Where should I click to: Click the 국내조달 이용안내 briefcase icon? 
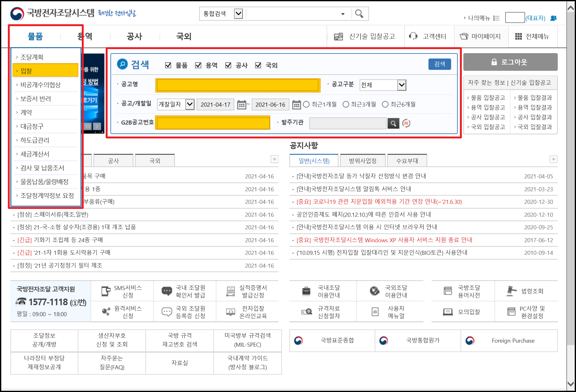[x=306, y=291]
